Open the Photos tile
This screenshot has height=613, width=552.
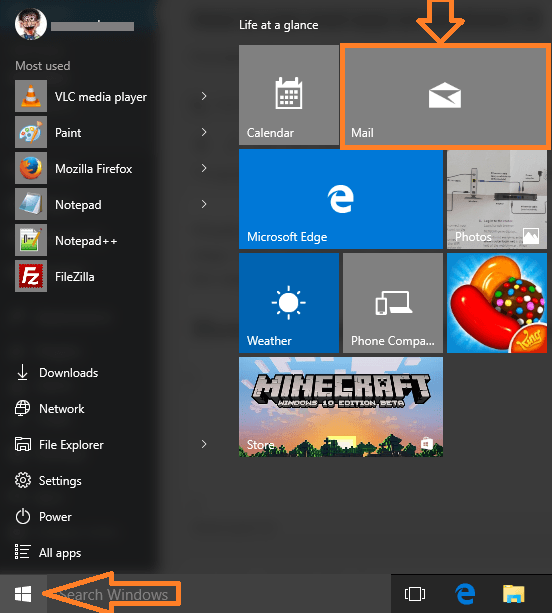pyautogui.click(x=497, y=199)
